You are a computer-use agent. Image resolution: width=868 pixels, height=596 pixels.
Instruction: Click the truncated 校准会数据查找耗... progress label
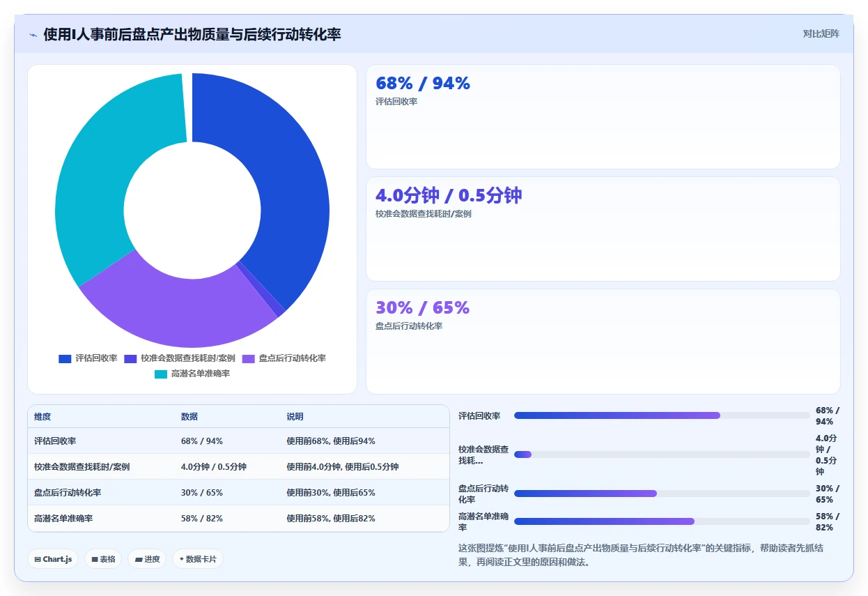click(483, 455)
